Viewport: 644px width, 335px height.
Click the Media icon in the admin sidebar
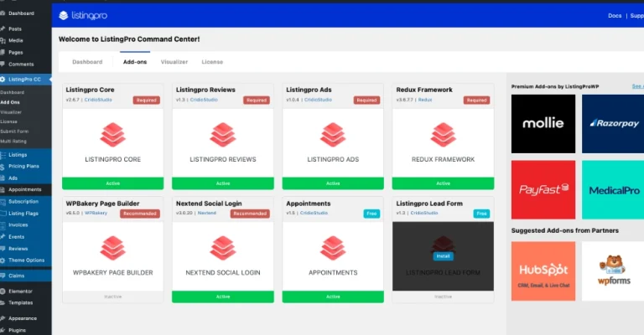pyautogui.click(x=4, y=40)
